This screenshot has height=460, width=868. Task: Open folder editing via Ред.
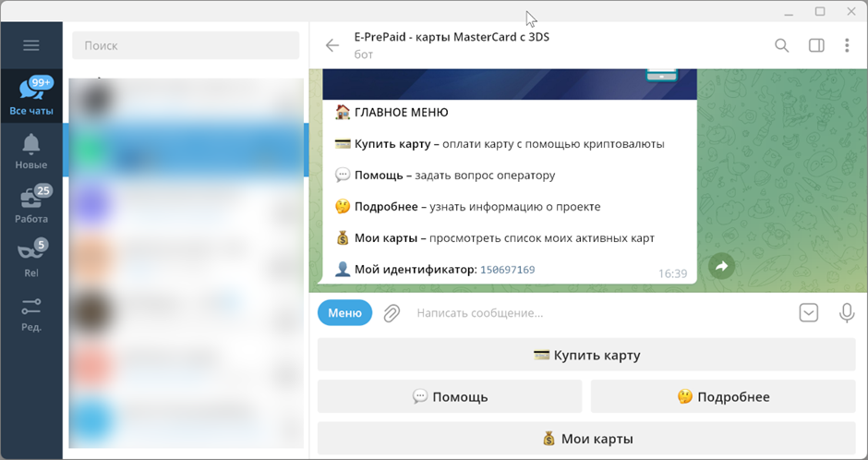tap(31, 314)
